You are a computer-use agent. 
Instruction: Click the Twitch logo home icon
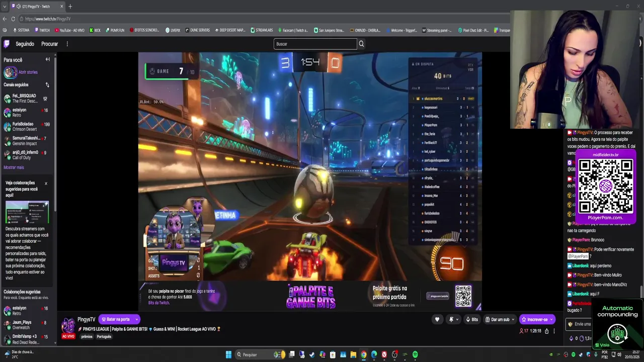click(7, 44)
